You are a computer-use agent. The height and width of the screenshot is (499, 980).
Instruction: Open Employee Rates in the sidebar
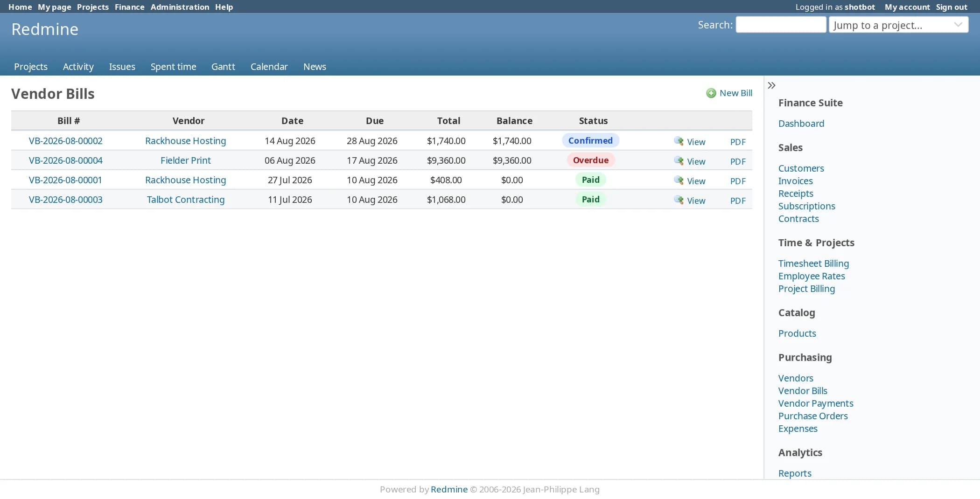812,276
